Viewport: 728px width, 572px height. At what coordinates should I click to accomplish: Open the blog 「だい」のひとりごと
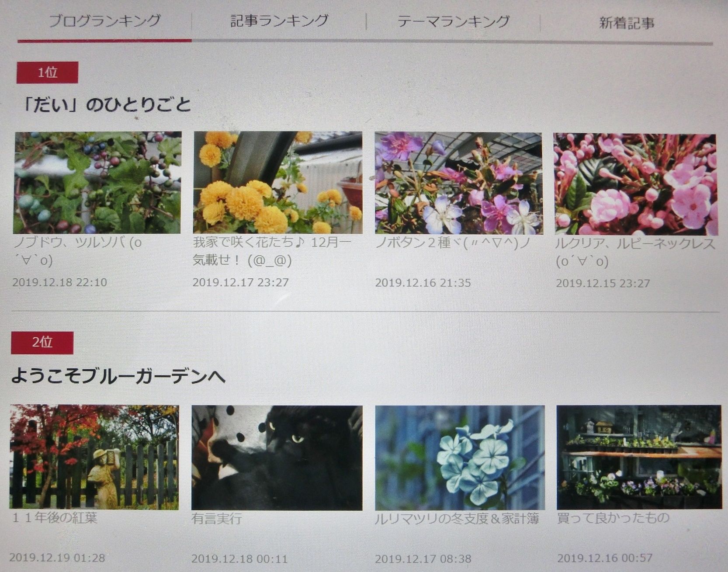click(x=107, y=105)
